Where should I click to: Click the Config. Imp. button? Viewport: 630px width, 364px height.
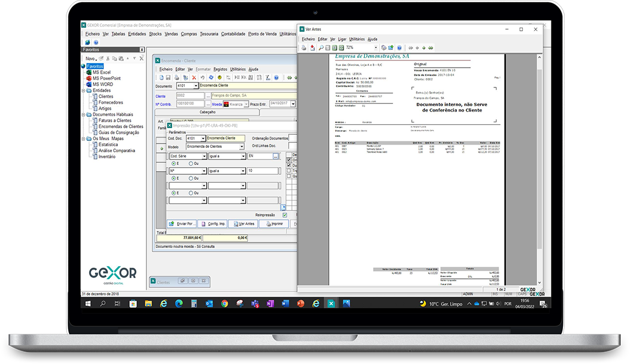[212, 224]
